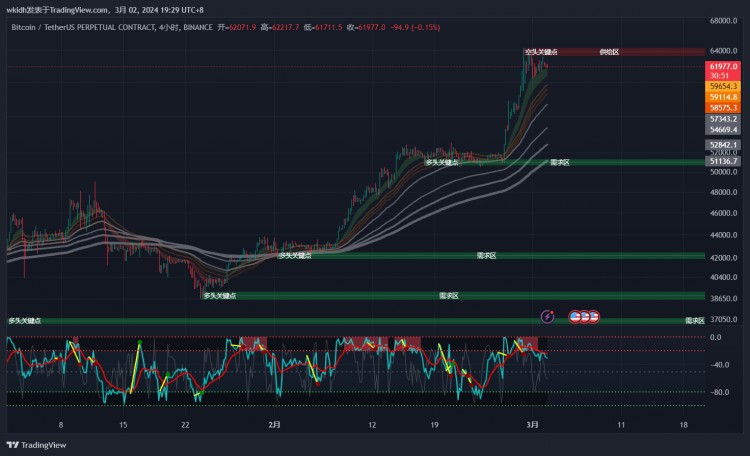Click the 57343.2 gray price tag

723,119
